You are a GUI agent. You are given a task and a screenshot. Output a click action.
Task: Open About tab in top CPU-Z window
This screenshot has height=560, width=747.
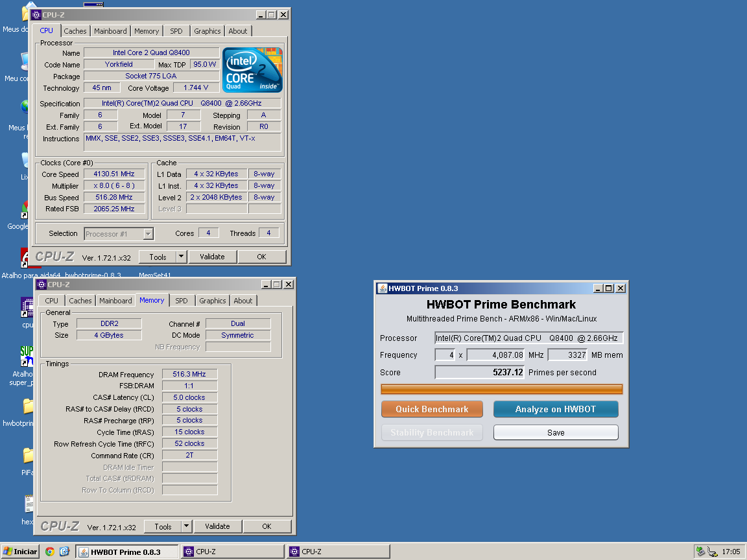238,31
